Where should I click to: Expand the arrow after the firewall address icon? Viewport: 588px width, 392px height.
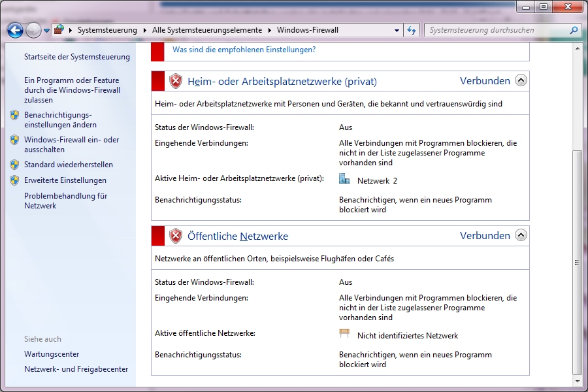(x=70, y=30)
